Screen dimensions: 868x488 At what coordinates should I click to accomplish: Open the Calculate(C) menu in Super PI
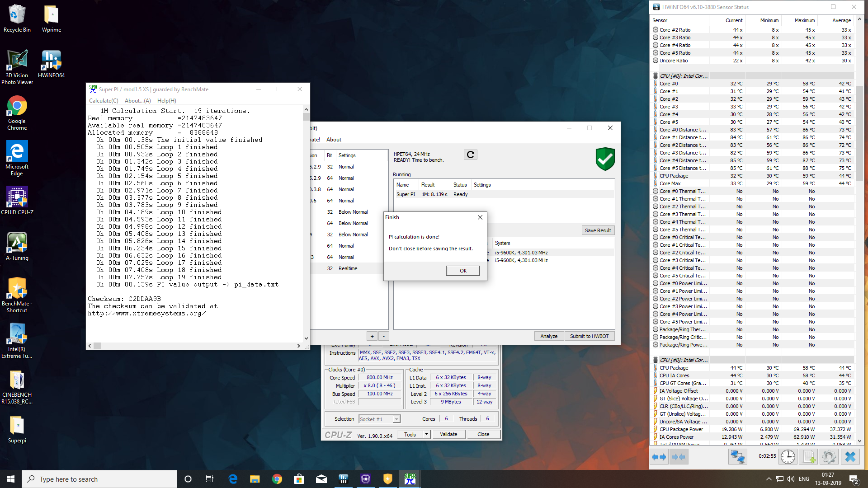(x=104, y=101)
